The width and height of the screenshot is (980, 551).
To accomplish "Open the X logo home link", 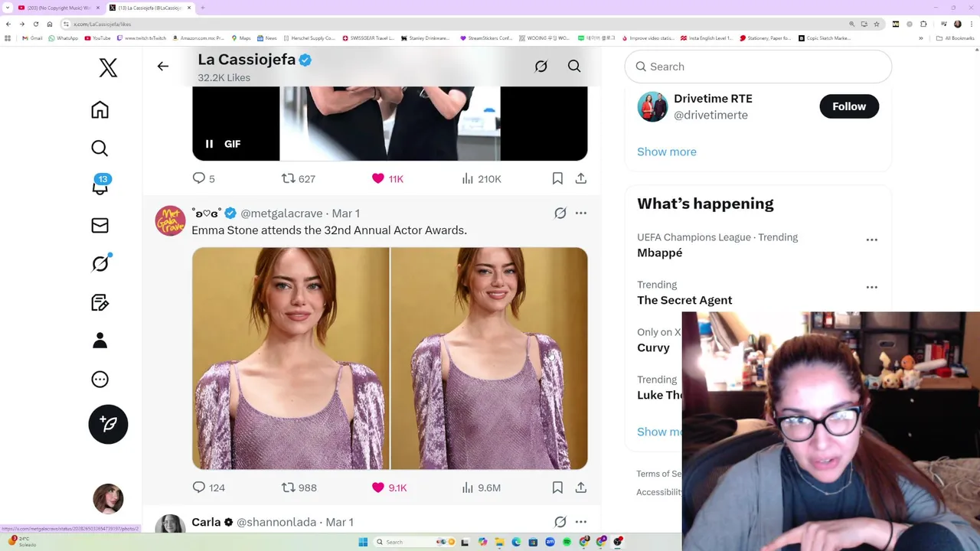I will [108, 67].
